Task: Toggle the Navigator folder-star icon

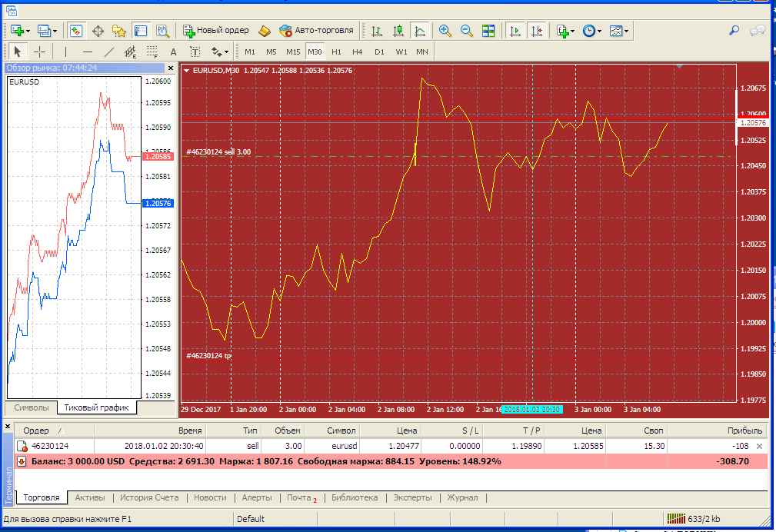Action: [118, 31]
